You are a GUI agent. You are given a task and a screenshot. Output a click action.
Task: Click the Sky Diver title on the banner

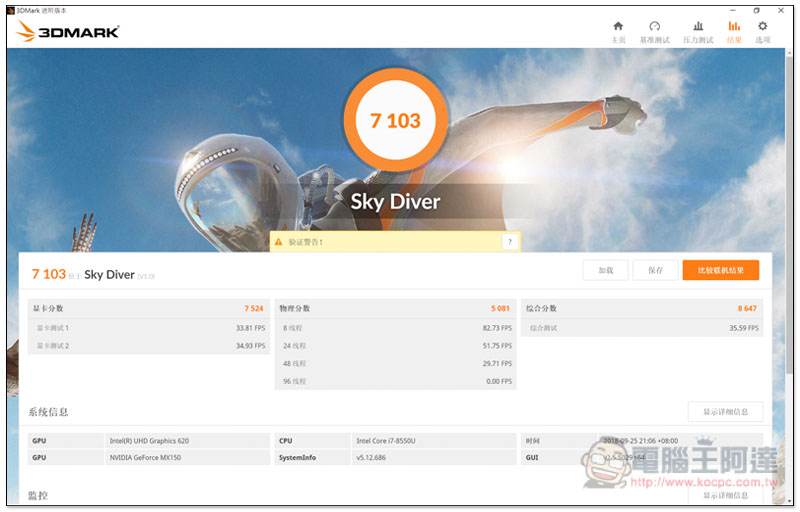pyautogui.click(x=395, y=201)
